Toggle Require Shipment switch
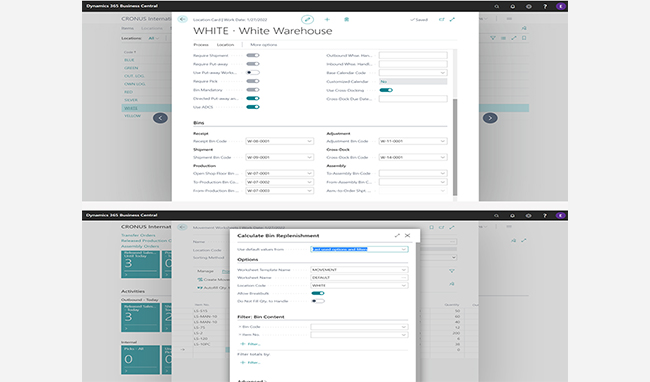The image size is (650, 382). pos(253,55)
